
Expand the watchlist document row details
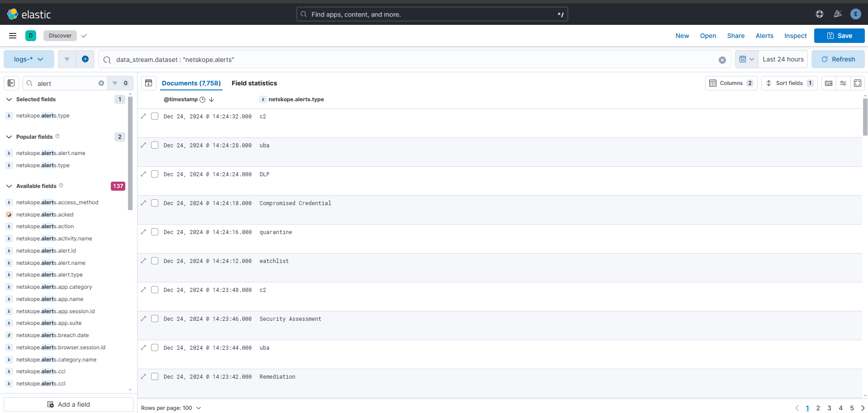pyautogui.click(x=143, y=261)
